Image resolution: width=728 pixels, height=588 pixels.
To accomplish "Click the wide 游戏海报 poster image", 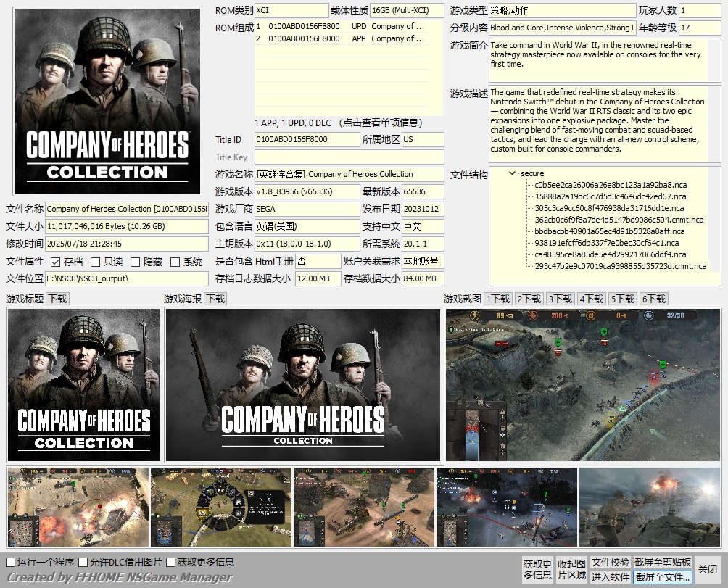I will [302, 385].
